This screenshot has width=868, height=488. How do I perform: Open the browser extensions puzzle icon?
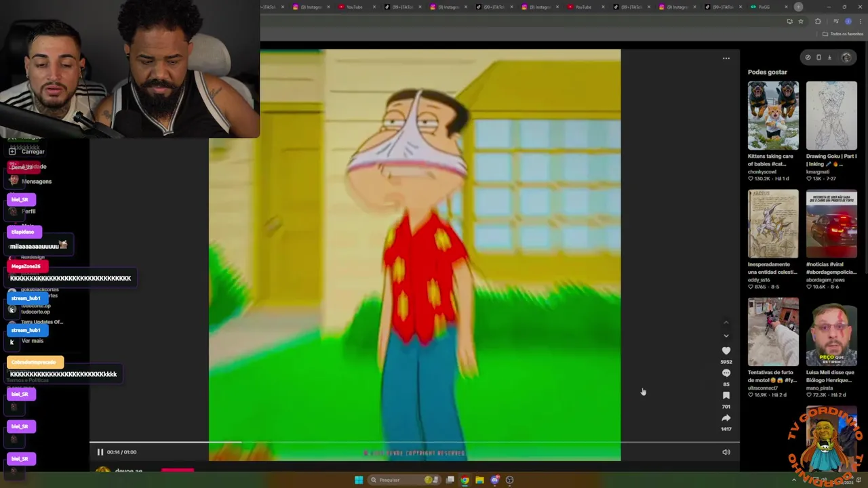point(818,21)
